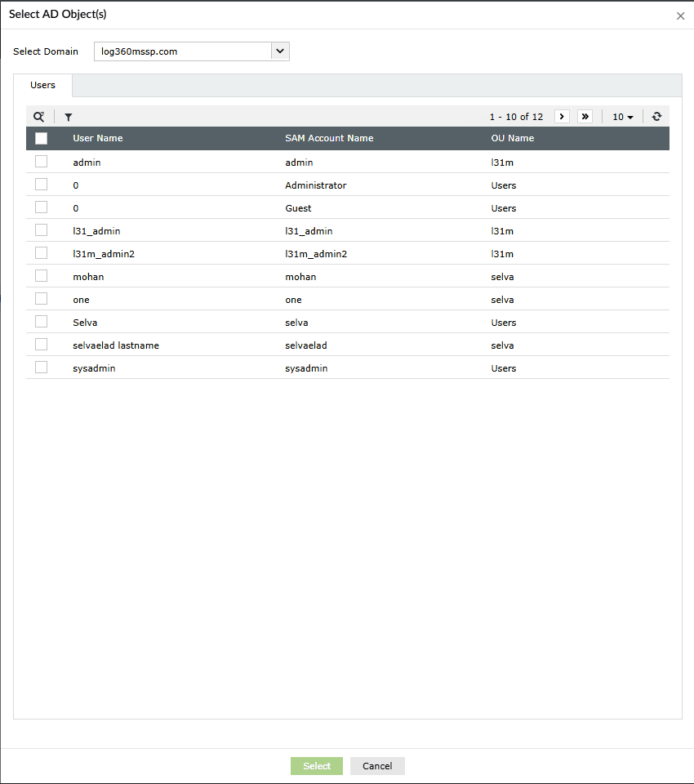Viewport: 694px width, 784px height.
Task: Close the Select AD Object(s) dialog
Action: coord(680,16)
